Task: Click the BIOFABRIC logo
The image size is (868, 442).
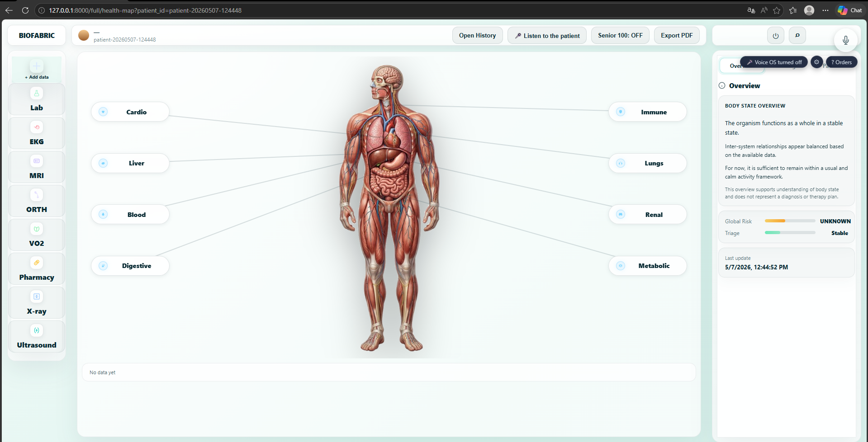Action: (x=37, y=35)
